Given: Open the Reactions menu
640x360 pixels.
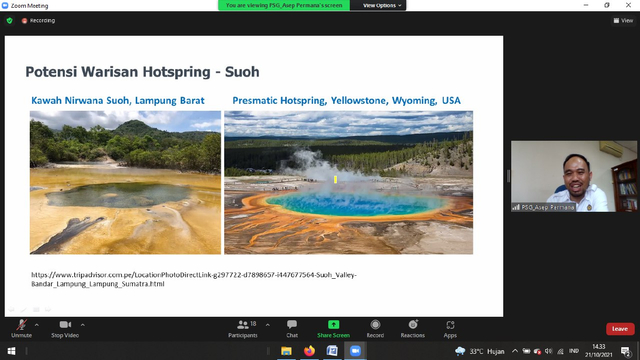Looking at the screenshot, I should click(413, 329).
